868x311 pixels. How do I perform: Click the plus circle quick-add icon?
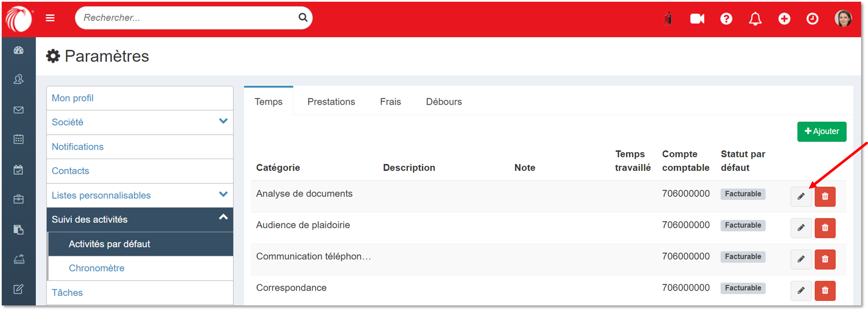click(x=784, y=18)
